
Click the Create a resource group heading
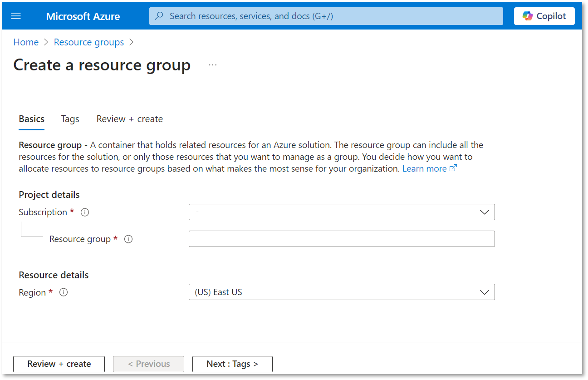[102, 65]
